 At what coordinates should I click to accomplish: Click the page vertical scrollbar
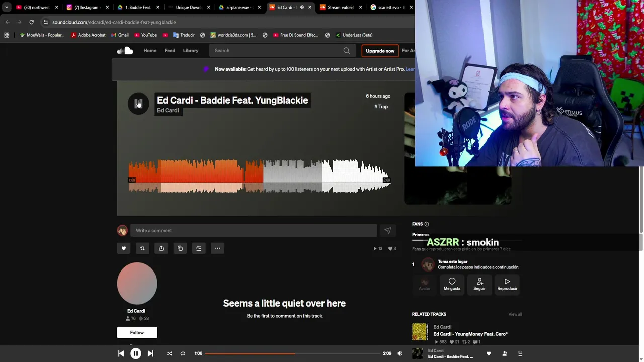click(641, 199)
